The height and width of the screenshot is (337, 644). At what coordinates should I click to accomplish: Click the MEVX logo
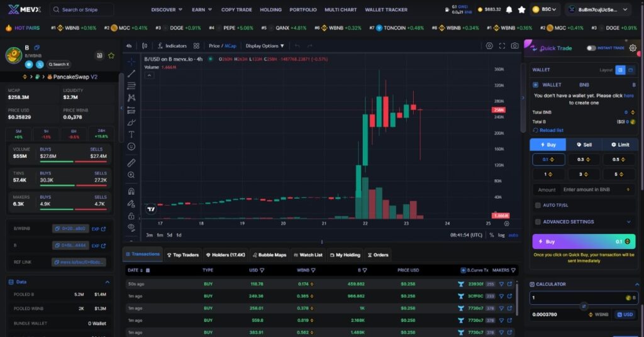[25, 9]
